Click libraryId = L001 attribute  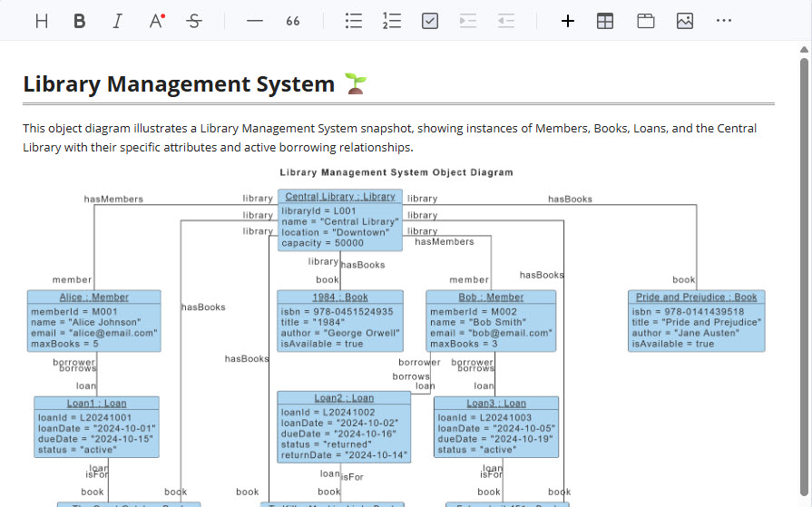click(318, 210)
